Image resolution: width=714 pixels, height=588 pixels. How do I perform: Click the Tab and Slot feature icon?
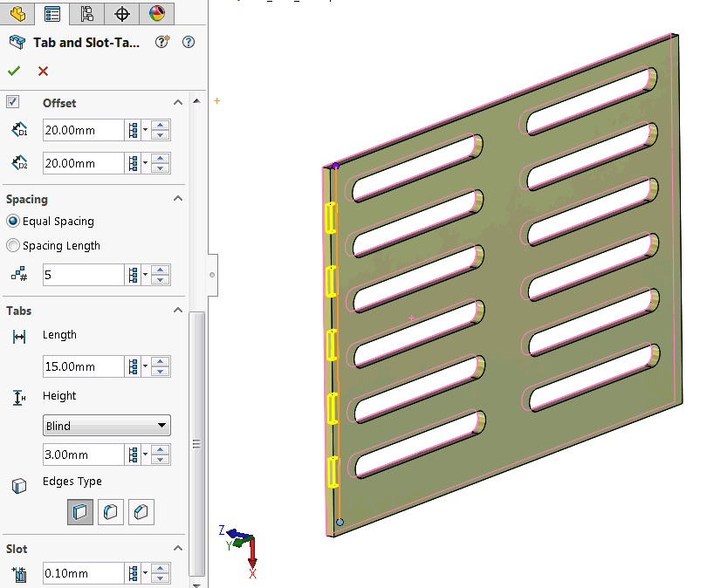pos(17,42)
